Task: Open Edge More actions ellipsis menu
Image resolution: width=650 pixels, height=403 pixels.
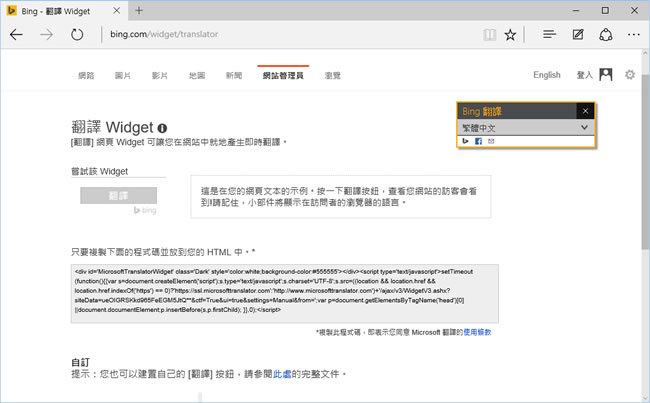Action: click(632, 34)
